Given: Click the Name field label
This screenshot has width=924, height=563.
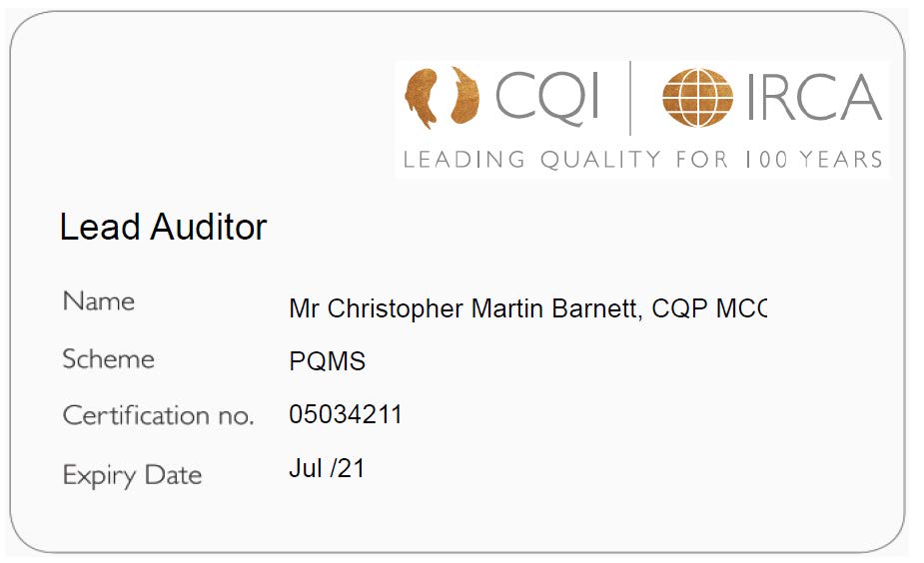Looking at the screenshot, I should pos(99,300).
